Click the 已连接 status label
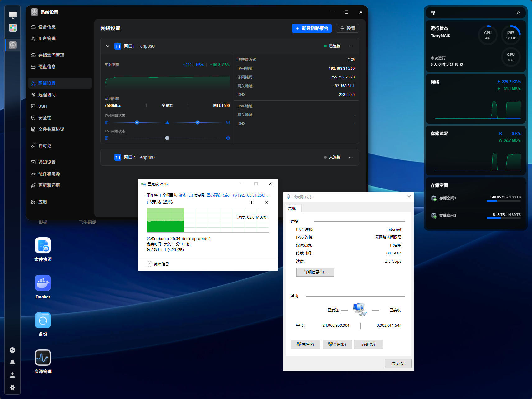 335,46
